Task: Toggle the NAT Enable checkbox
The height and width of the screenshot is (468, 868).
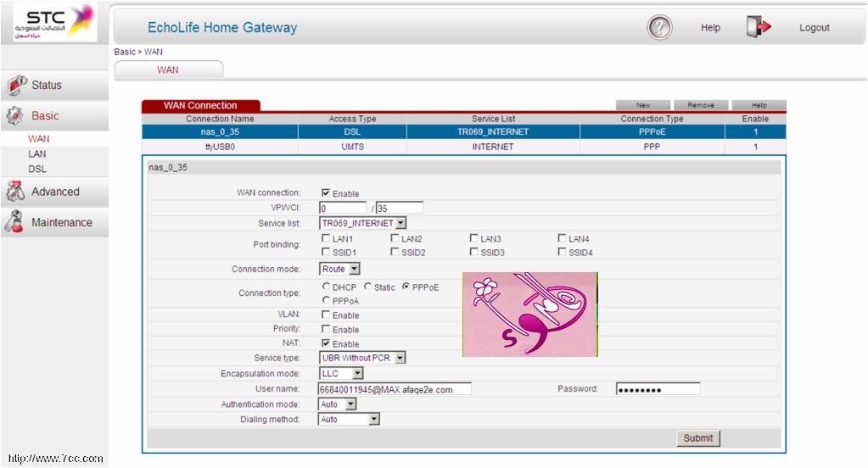Action: coord(326,343)
